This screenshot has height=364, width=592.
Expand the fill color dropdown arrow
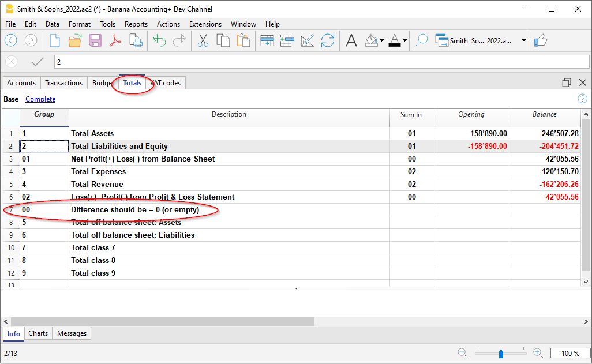[381, 40]
